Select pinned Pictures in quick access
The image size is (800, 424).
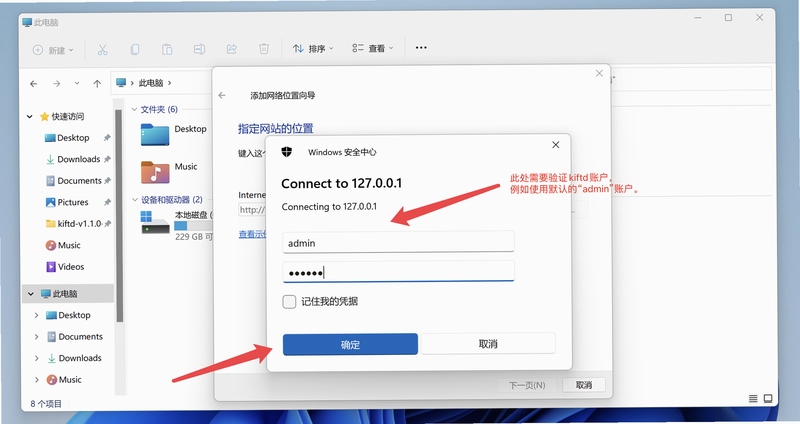click(67, 202)
